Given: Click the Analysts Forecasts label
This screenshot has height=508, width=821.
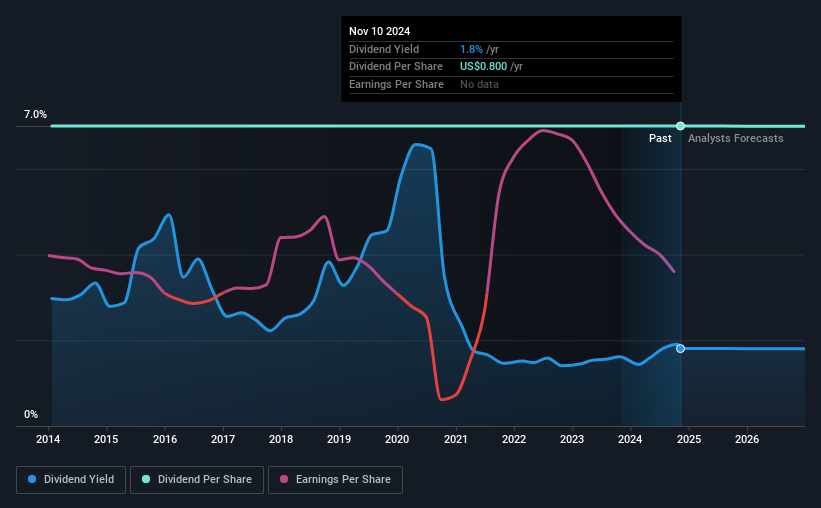Looking at the screenshot, I should [x=736, y=138].
